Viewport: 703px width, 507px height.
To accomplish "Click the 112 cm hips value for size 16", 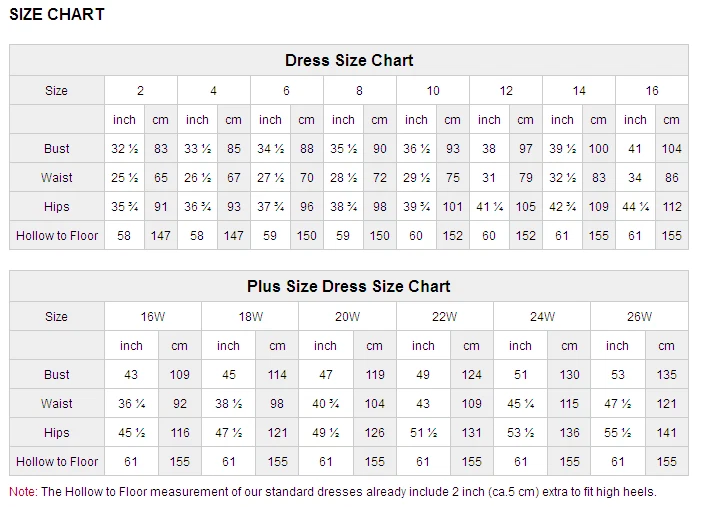I will click(x=671, y=207).
